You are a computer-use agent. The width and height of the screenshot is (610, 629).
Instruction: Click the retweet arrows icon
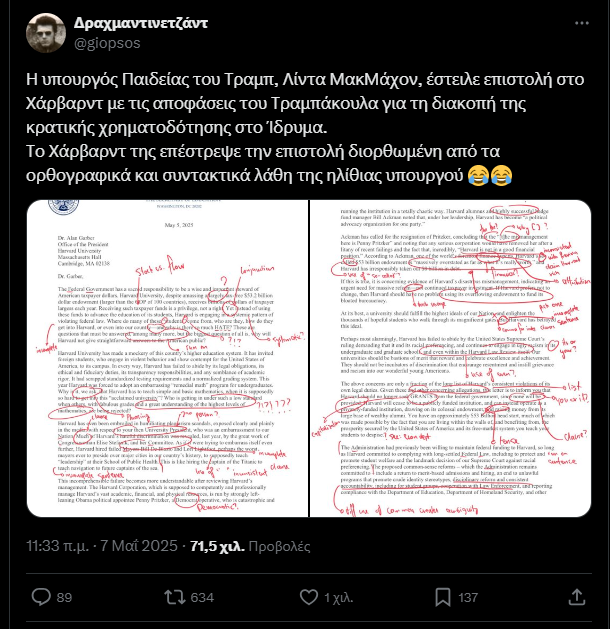point(175,597)
